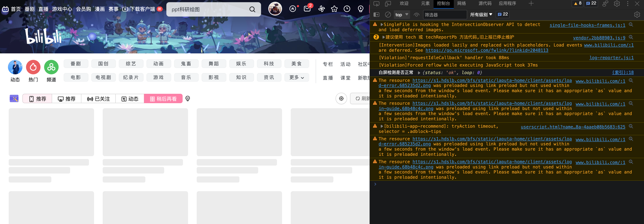Expand the 更多 category dropdown
Viewport: 644px width, 224px height.
[297, 78]
